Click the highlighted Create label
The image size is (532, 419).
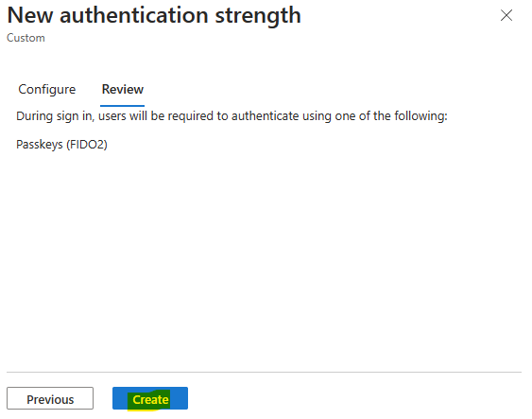point(150,400)
